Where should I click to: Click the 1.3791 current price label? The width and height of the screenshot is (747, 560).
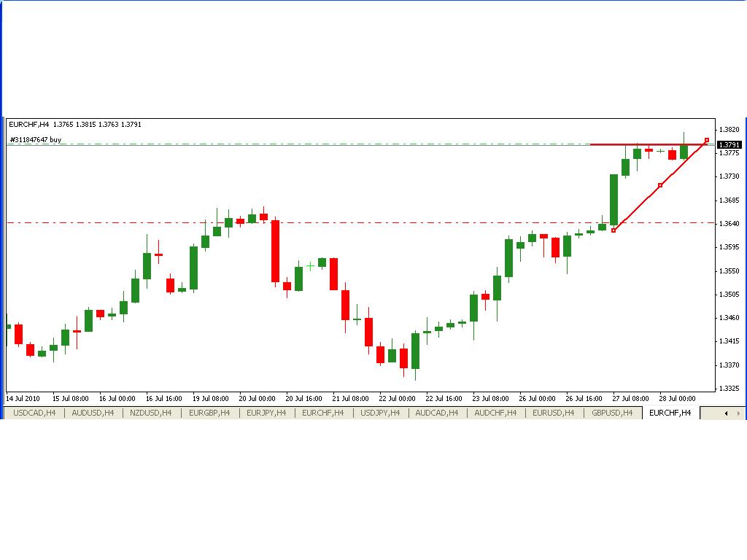(x=729, y=145)
